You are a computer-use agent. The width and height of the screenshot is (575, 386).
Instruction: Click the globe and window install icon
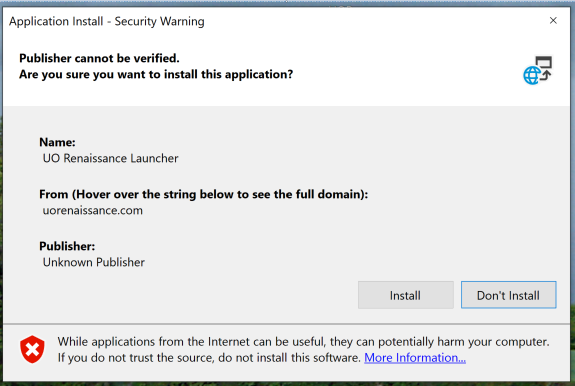538,70
